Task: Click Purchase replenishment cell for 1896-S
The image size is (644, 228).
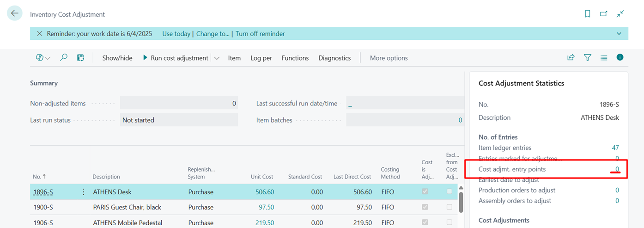Action: [201, 192]
